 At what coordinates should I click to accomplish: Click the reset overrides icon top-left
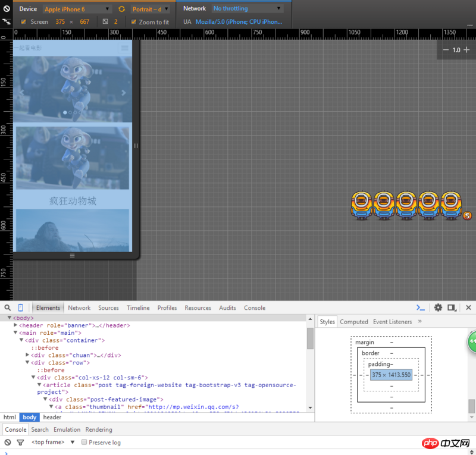click(7, 9)
